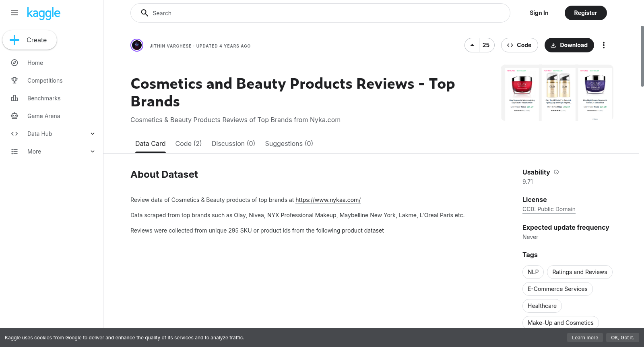Select the Ratings and Reviews tag
The image size is (644, 347).
[x=580, y=272]
